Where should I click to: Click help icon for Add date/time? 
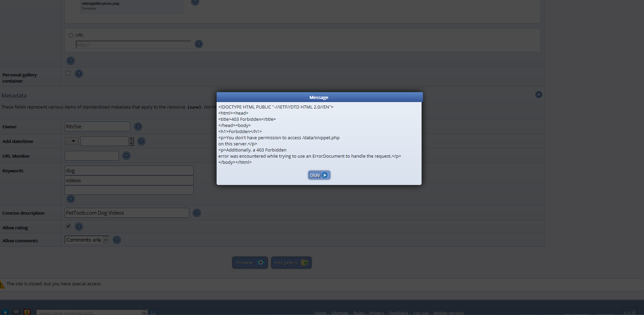click(x=141, y=141)
